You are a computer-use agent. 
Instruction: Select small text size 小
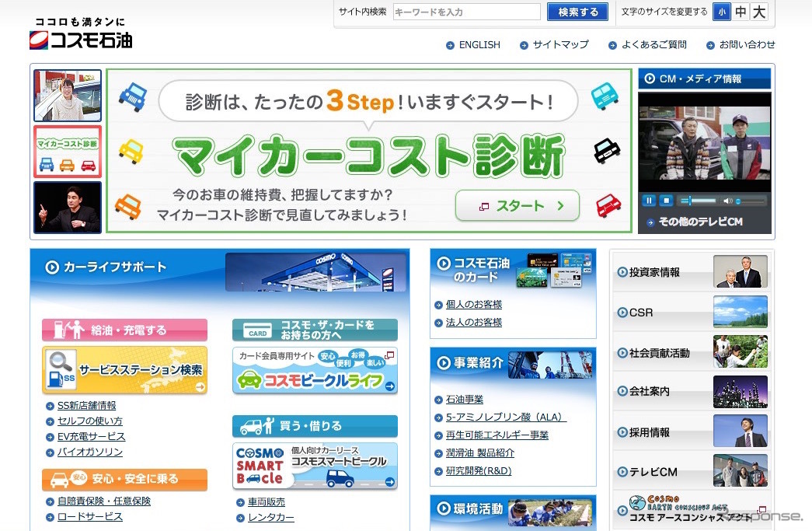click(x=721, y=12)
